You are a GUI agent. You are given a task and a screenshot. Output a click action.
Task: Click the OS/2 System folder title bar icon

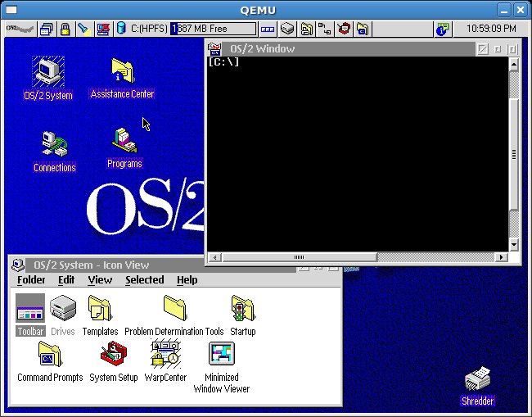point(18,265)
